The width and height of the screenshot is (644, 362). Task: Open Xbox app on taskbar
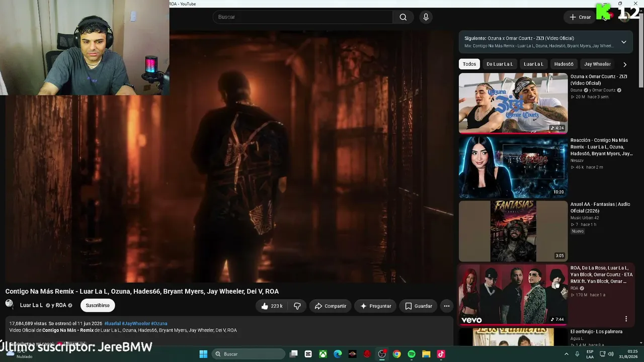pyautogui.click(x=323, y=354)
